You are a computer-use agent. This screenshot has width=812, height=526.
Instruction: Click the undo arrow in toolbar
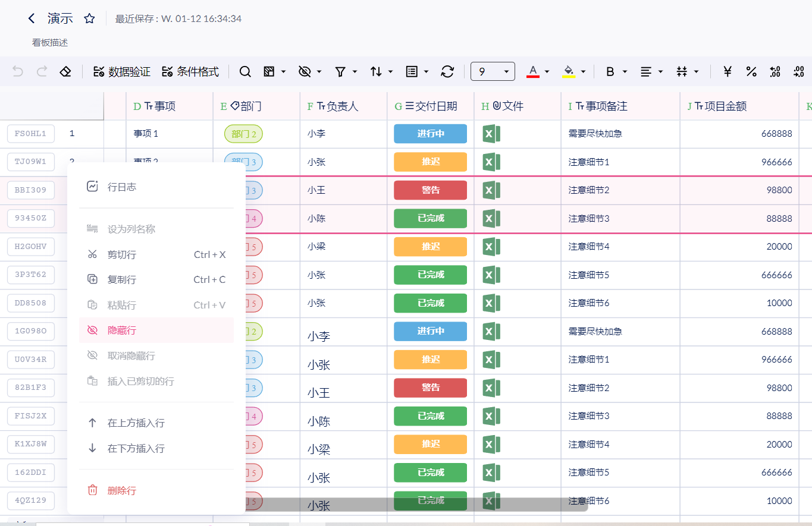(x=18, y=71)
